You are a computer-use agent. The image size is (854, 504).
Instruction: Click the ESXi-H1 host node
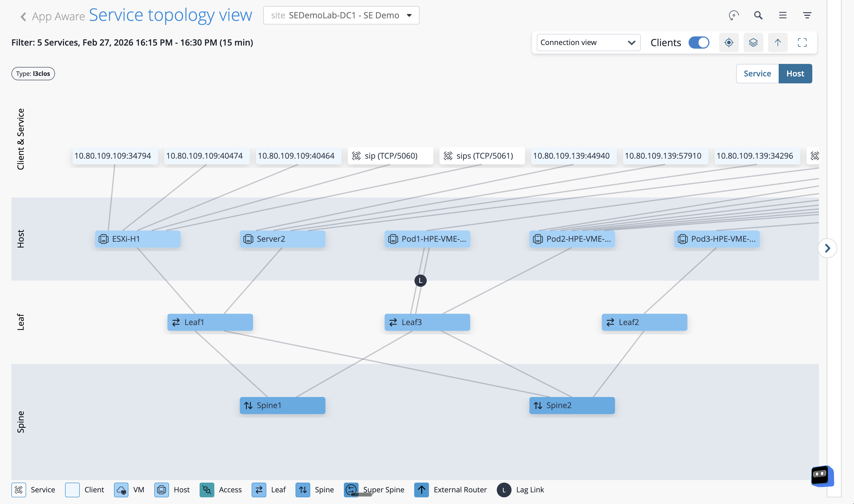coord(137,239)
